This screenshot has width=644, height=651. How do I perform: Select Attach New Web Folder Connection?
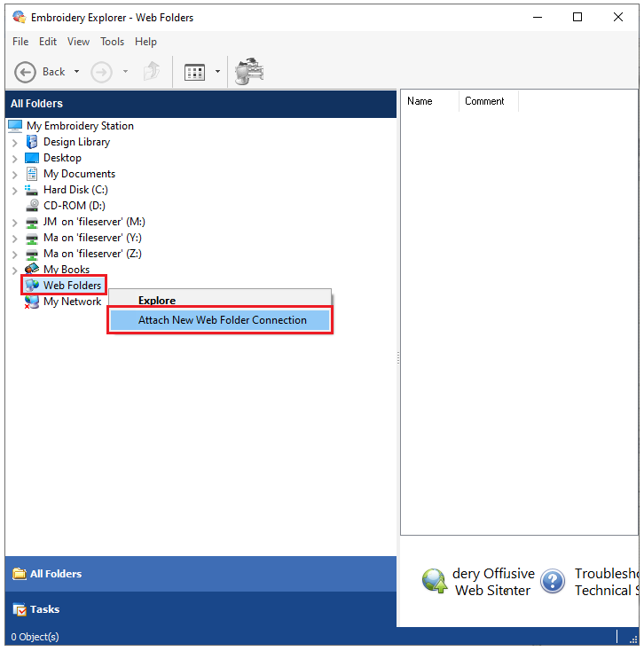[x=220, y=320]
